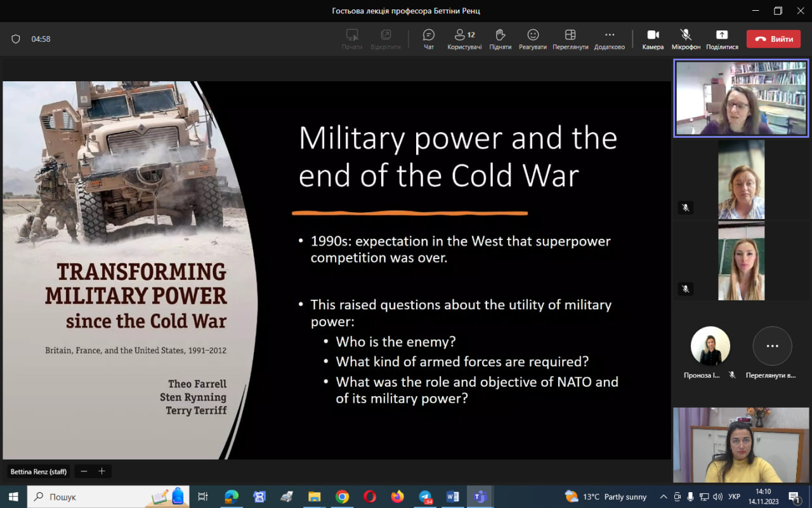Raise your hand in the meeting

click(500, 38)
